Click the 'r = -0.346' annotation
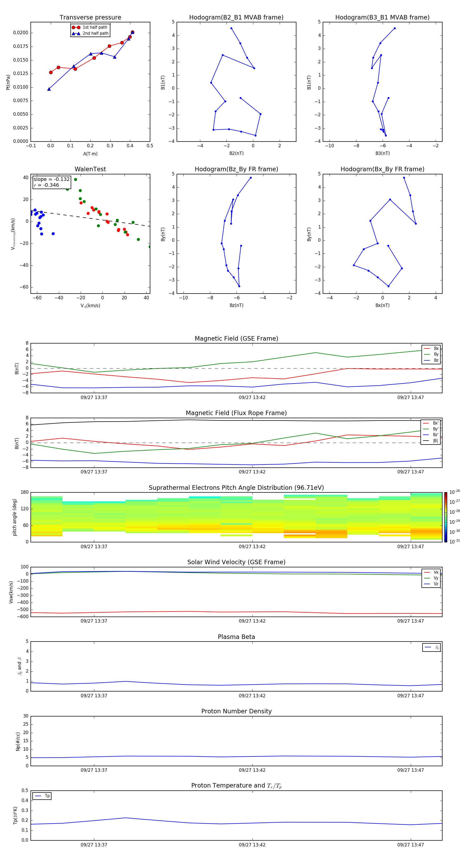The height and width of the screenshot is (868, 473). (x=46, y=185)
